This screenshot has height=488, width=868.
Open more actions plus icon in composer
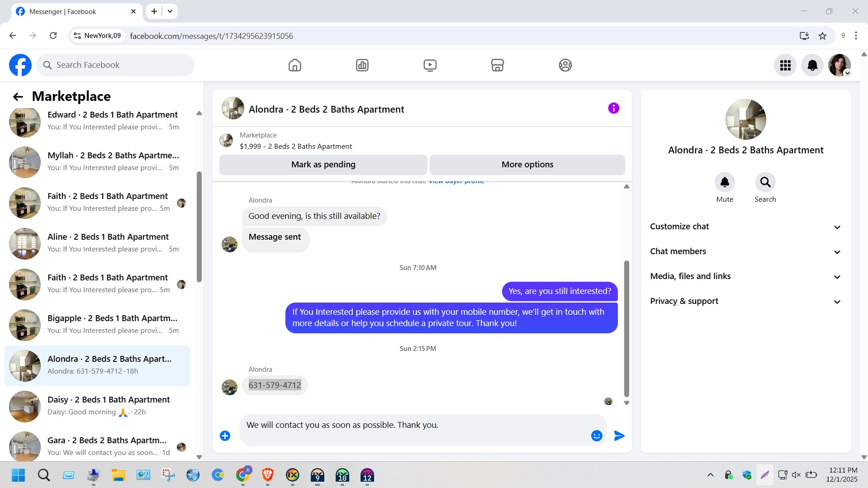[225, 436]
